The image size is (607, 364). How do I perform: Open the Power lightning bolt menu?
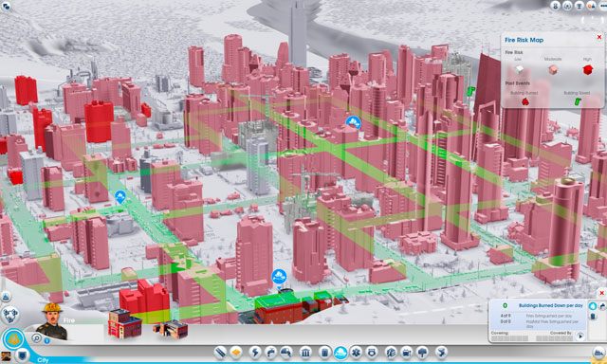coord(256,352)
